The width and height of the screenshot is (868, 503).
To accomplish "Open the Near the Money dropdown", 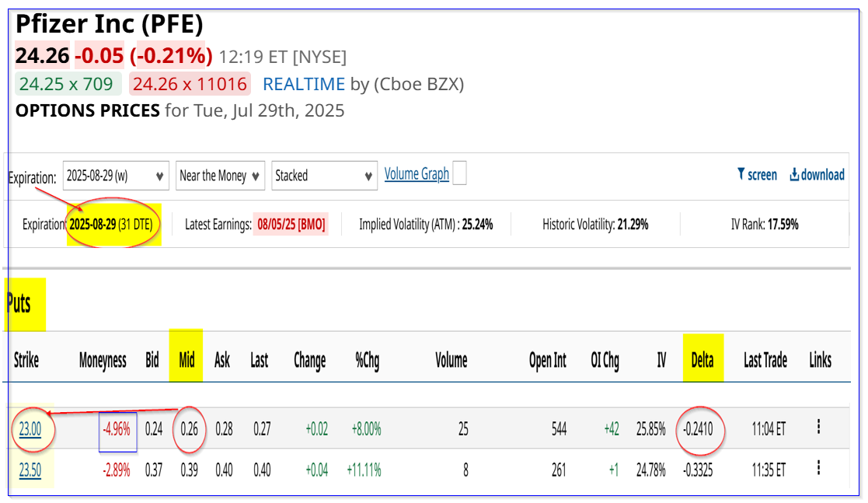I will tap(221, 176).
